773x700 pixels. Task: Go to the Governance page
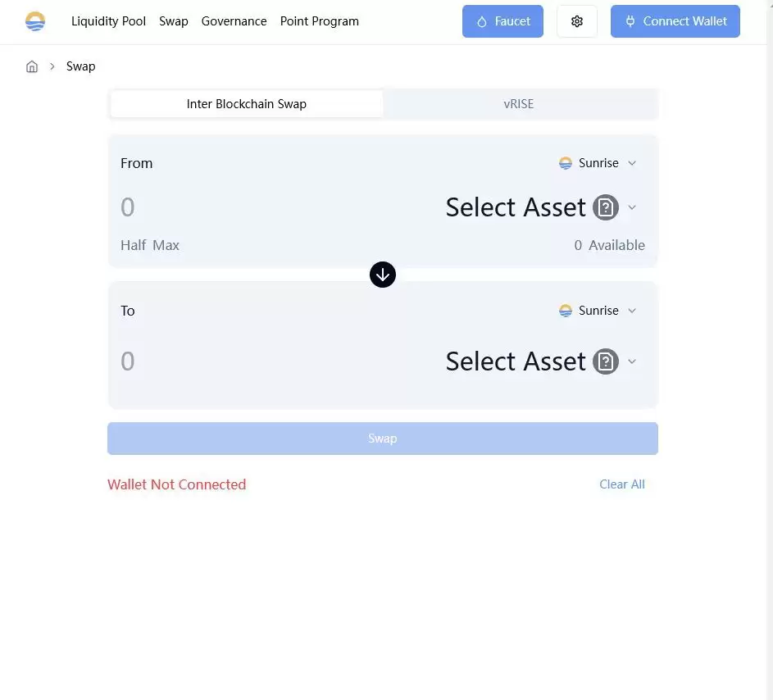pyautogui.click(x=234, y=21)
